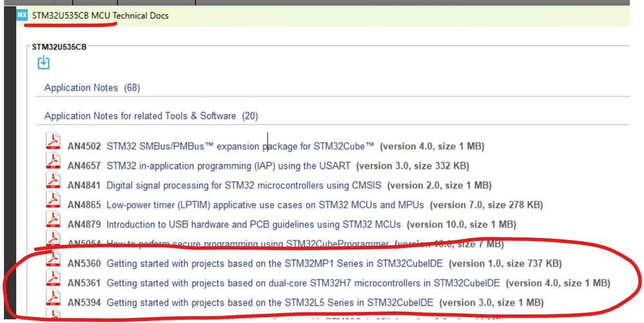
Task: Open the PDF icon for AN5394
Action: pyautogui.click(x=53, y=297)
